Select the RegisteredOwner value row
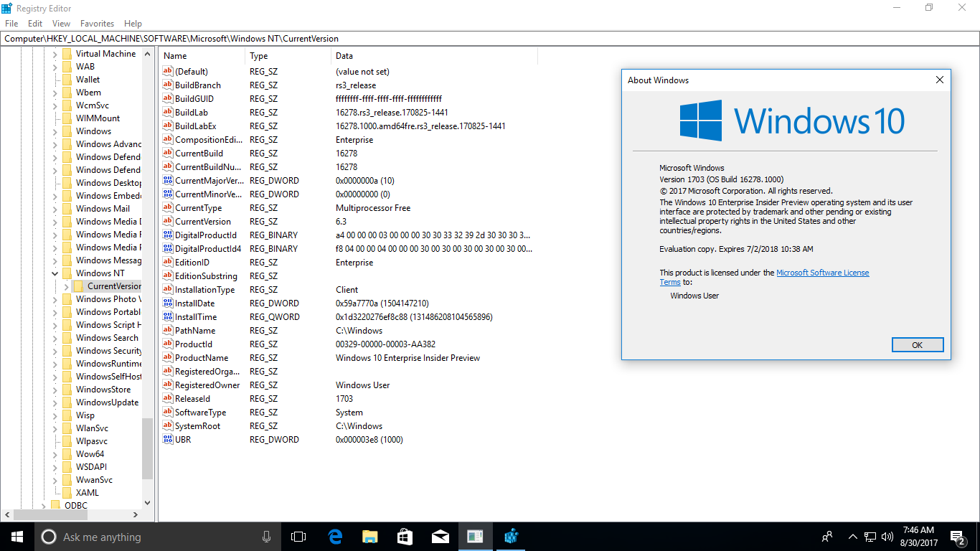980x551 pixels. click(347, 385)
